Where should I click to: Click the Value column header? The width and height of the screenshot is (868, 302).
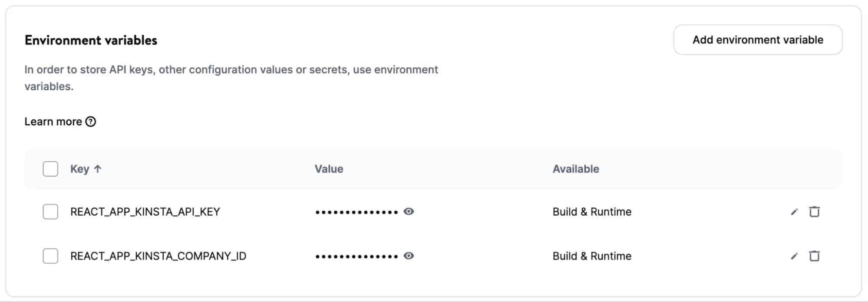coord(329,169)
